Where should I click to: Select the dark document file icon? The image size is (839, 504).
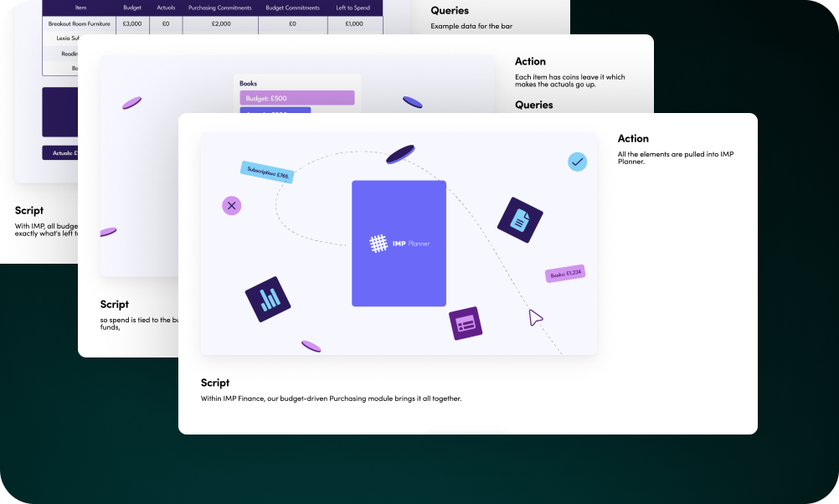click(x=520, y=220)
